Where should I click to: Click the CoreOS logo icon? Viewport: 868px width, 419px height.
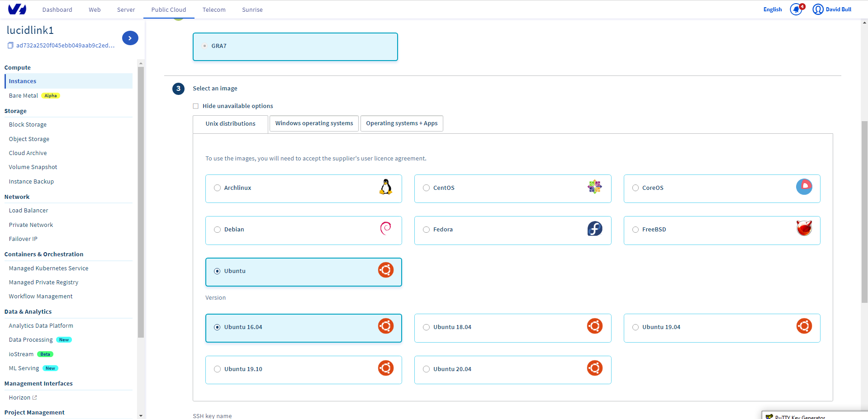click(x=804, y=187)
